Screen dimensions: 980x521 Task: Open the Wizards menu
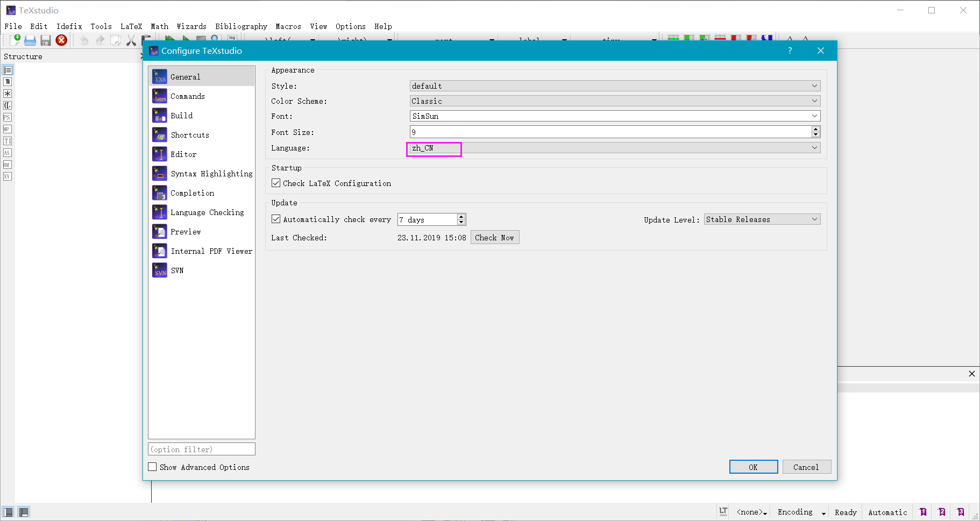coord(191,26)
